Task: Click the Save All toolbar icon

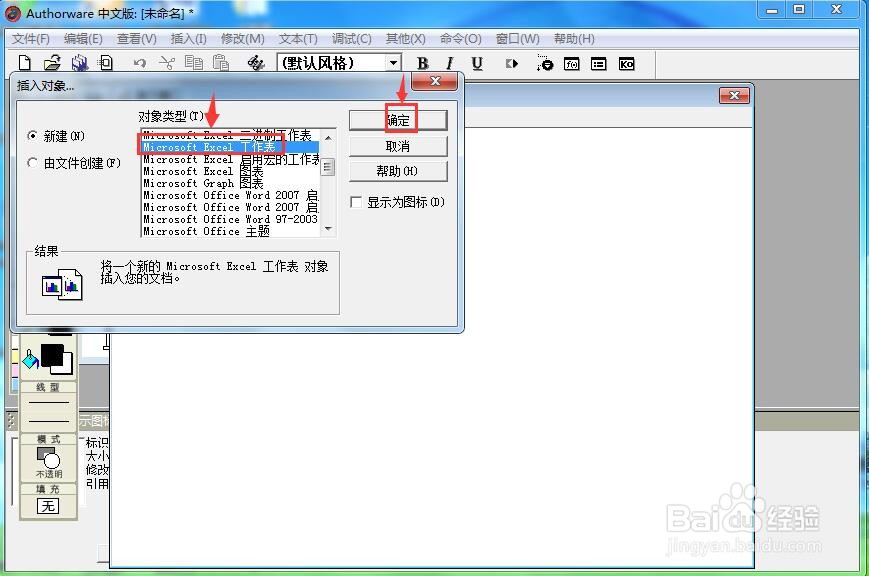Action: click(x=79, y=63)
